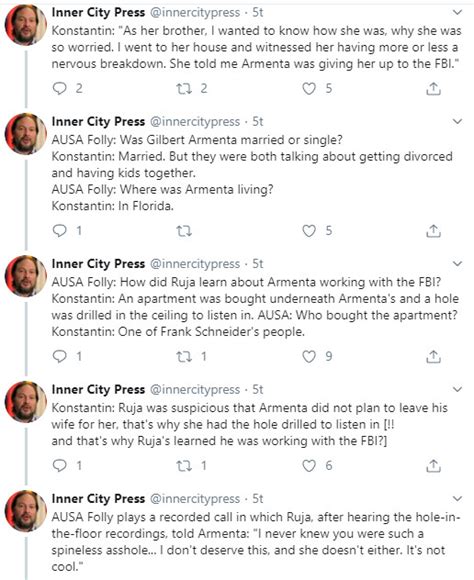Image resolution: width=474 pixels, height=580 pixels.
Task: Open Inner City Press profile from first tweet name
Action: pyautogui.click(x=98, y=12)
